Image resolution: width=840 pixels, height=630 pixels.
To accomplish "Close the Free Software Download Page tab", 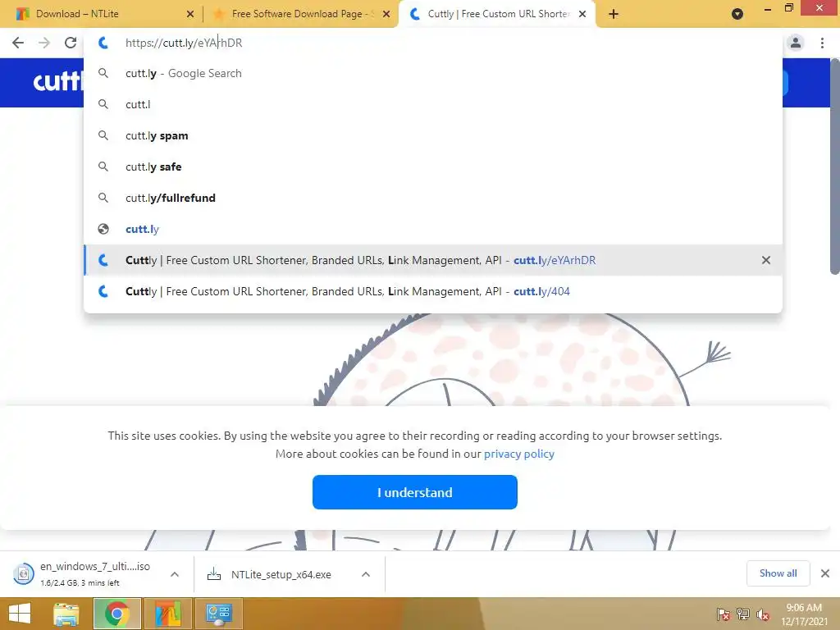I will click(386, 14).
